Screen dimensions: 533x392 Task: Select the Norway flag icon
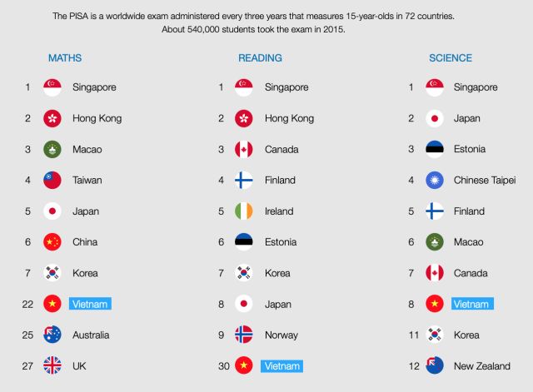(x=244, y=335)
